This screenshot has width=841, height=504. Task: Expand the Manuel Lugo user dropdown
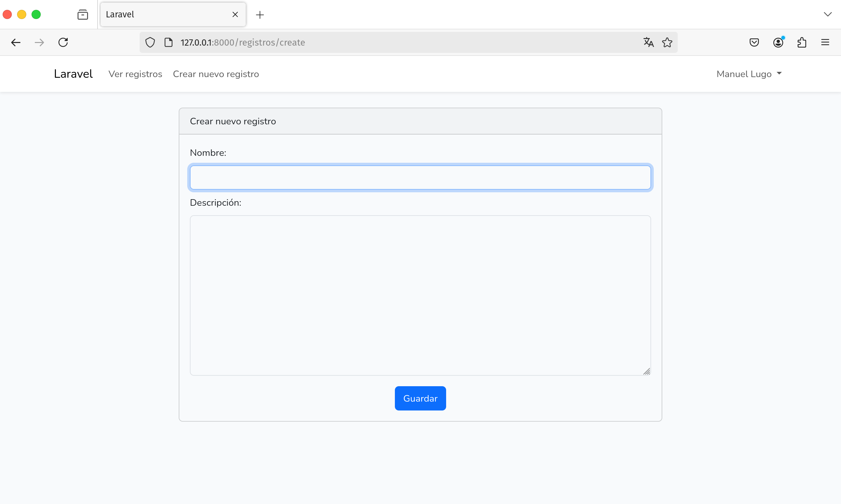coord(749,74)
